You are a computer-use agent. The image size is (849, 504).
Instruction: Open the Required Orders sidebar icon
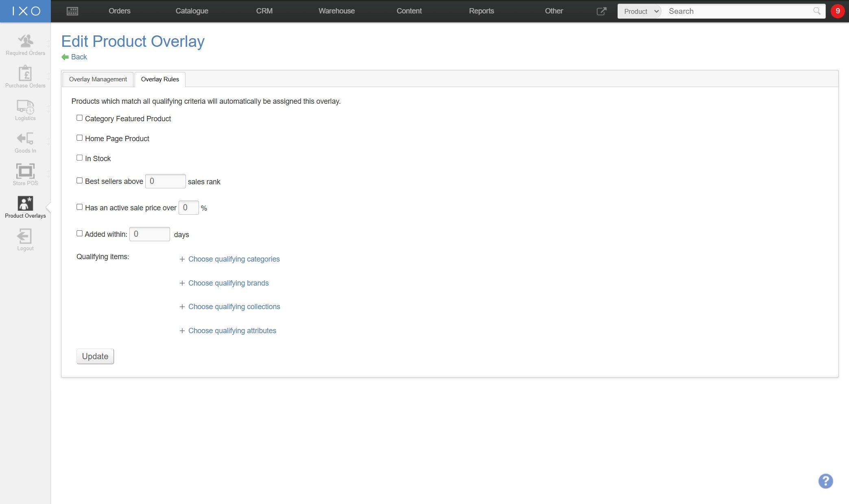click(x=25, y=45)
